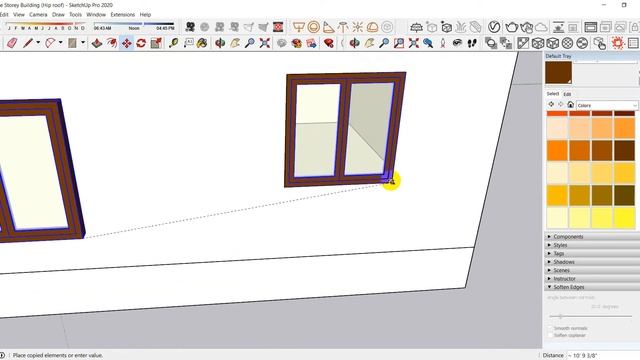
Task: Select the Arc tool
Action: tap(50, 43)
